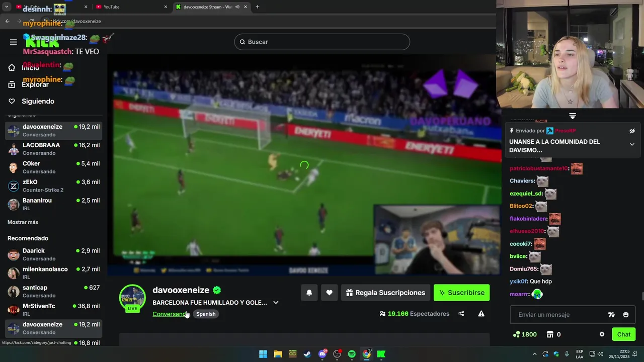Click the green Chat send button
This screenshot has height=362, width=644.
pos(624,334)
